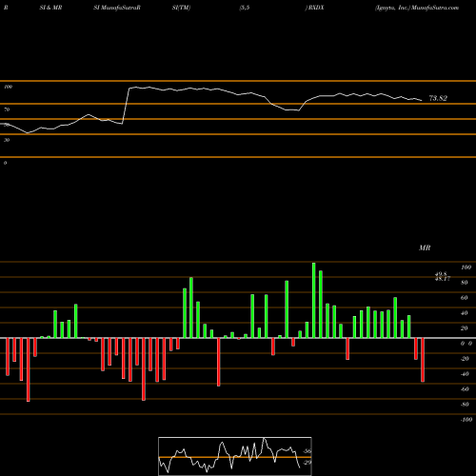Click the MR axis label -60

point(465,389)
